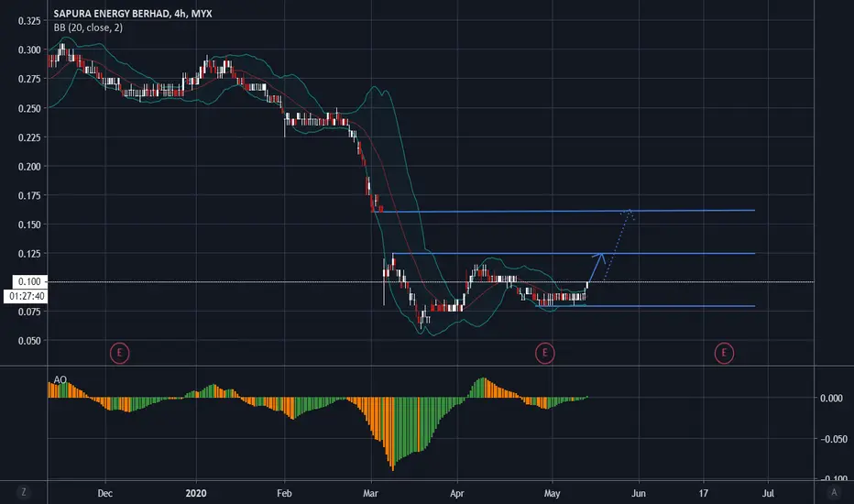Select the AO indicator legend label
Viewport: 854px width, 504px height.
pyautogui.click(x=60, y=379)
